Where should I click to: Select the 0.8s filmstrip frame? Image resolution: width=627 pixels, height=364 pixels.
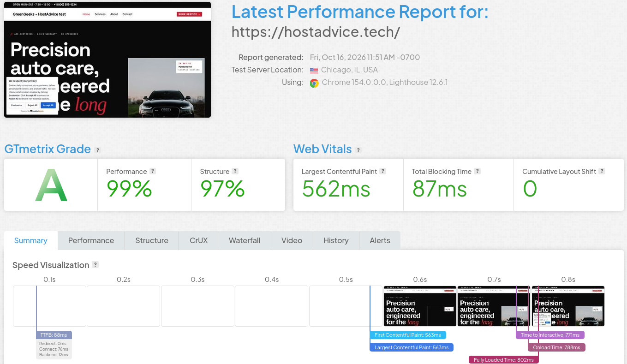click(x=568, y=306)
